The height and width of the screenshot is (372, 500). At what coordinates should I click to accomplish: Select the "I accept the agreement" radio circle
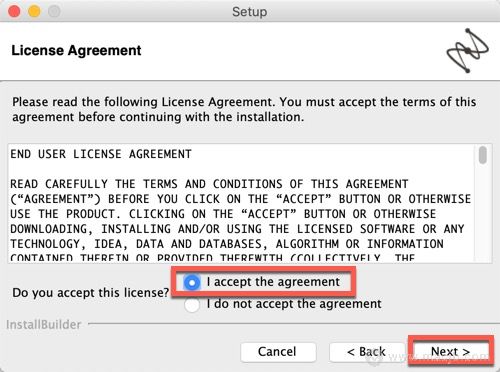coord(192,283)
